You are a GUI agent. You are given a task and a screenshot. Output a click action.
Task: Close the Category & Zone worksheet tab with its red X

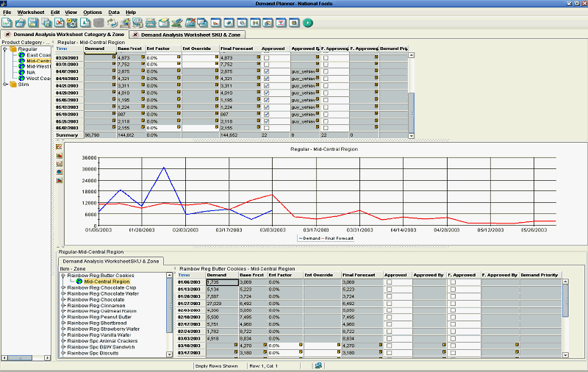pyautogui.click(x=7, y=34)
